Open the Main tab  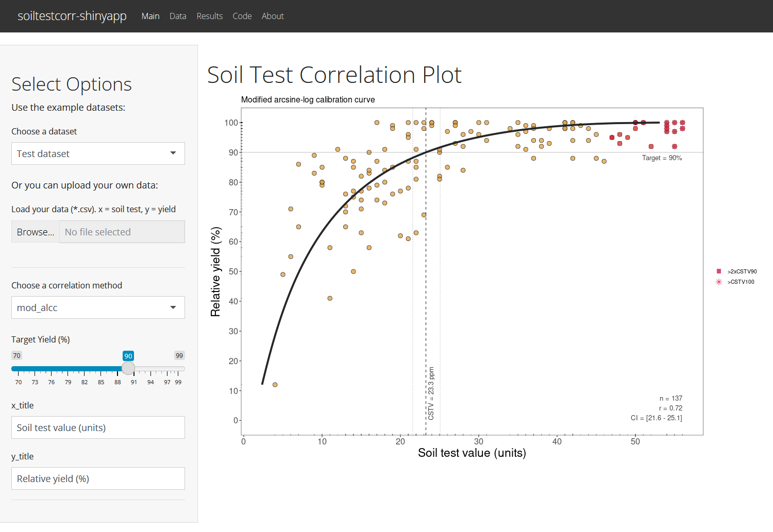click(x=150, y=16)
